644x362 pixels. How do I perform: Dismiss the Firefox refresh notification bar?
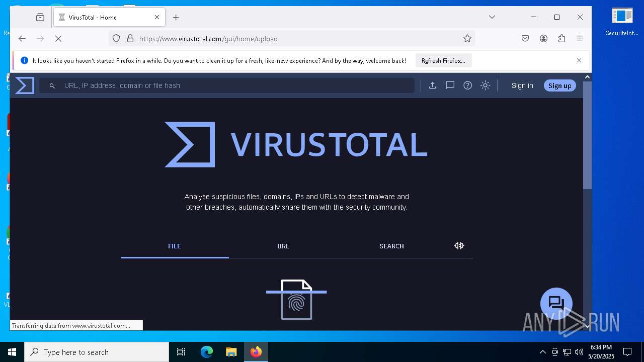coord(579,60)
